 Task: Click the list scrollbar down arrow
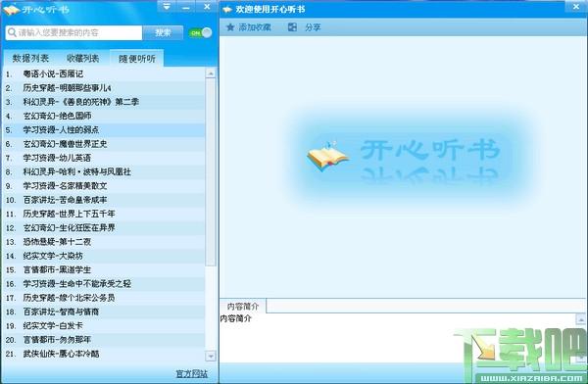(x=211, y=356)
